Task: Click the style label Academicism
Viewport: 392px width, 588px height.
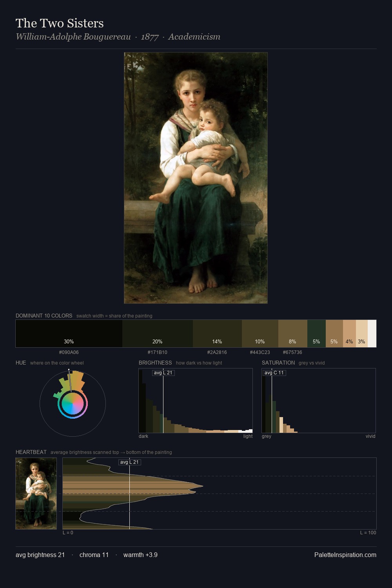Action: click(194, 37)
